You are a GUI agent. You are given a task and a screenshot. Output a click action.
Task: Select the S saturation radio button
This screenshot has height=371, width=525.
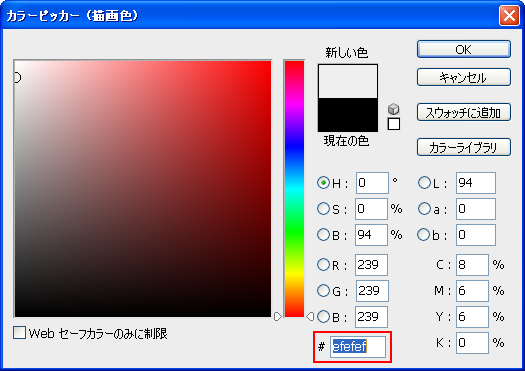(x=323, y=209)
